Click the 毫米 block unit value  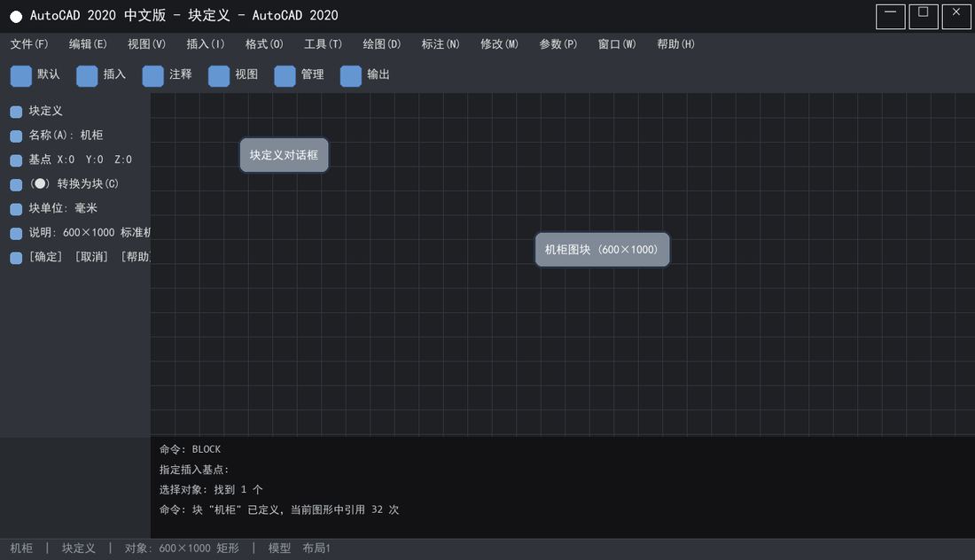86,208
